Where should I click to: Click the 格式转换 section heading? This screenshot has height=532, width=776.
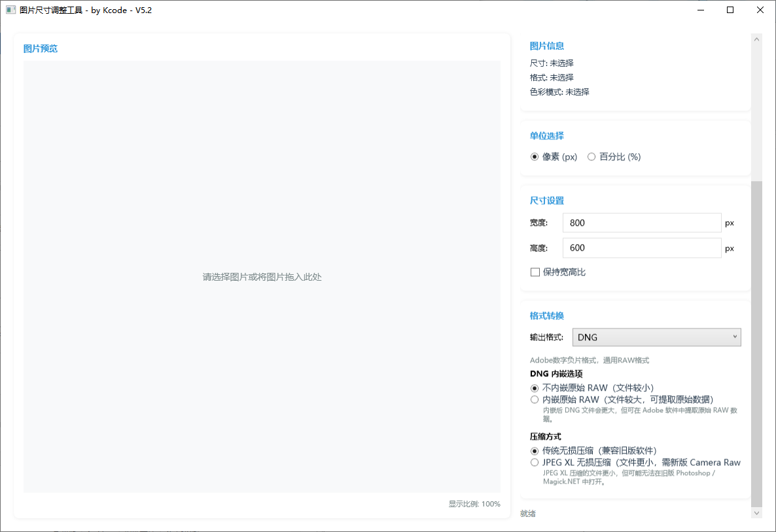546,315
